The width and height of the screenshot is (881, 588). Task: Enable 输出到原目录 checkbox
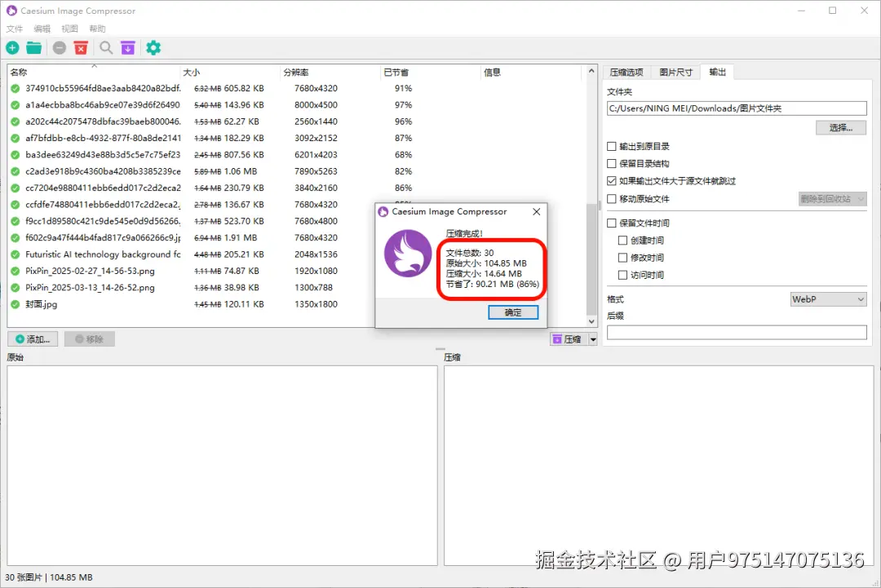pyautogui.click(x=612, y=147)
